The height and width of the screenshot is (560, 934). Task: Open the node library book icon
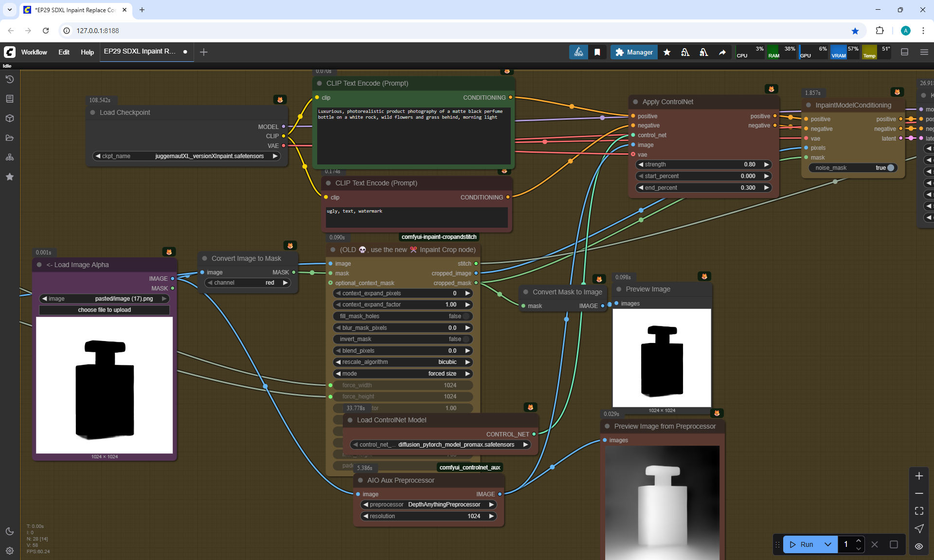[x=10, y=99]
